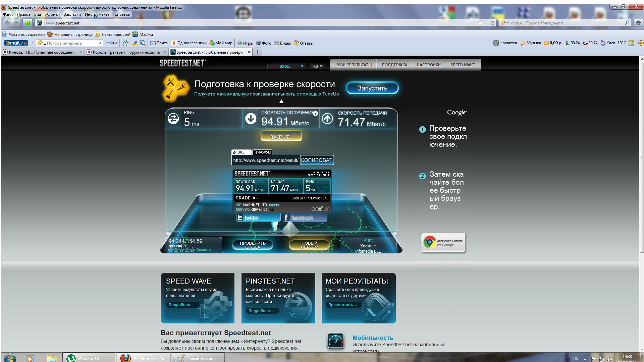Bookmark this page with the star icon
The height and width of the screenshot is (362, 644).
click(480, 23)
